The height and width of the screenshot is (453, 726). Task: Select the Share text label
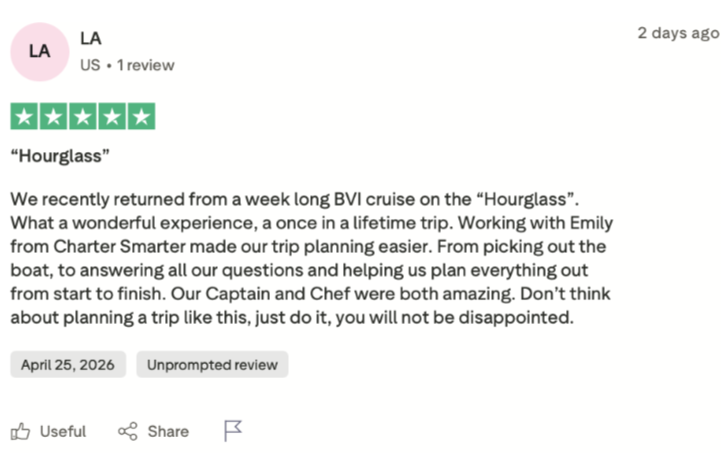tap(168, 432)
